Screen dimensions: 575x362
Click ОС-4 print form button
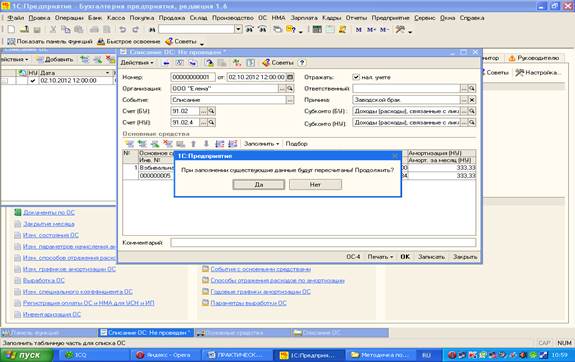354,257
